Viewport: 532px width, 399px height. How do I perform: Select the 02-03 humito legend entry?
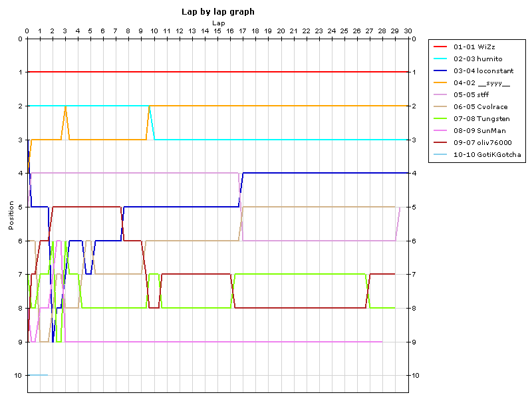pyautogui.click(x=472, y=59)
